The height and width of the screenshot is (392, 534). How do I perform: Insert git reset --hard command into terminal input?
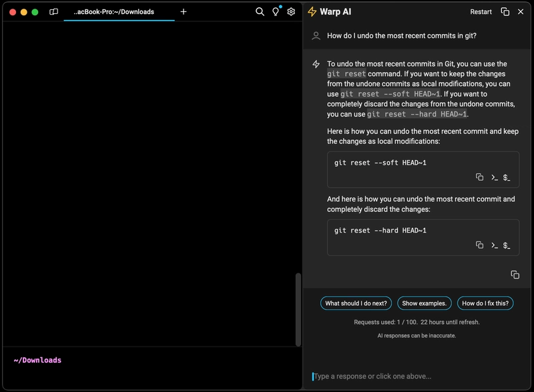[x=494, y=245]
